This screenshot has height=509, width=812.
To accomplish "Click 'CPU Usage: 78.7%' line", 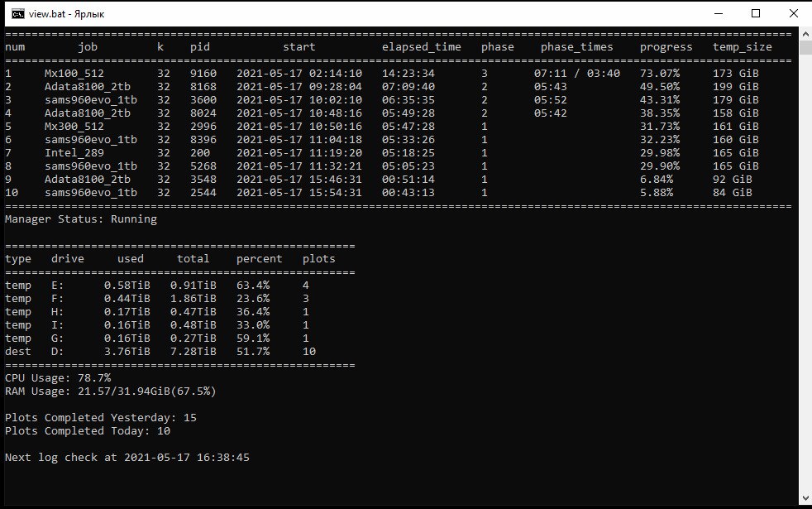I will point(58,378).
